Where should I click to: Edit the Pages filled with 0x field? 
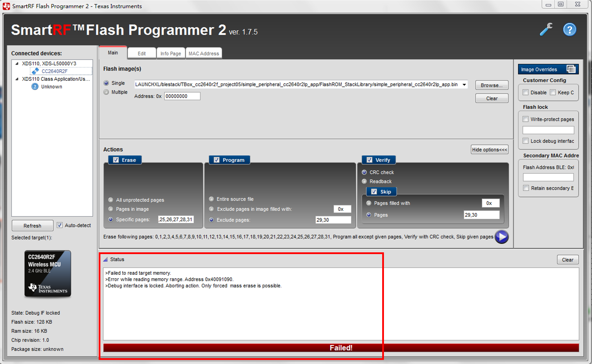click(x=491, y=203)
